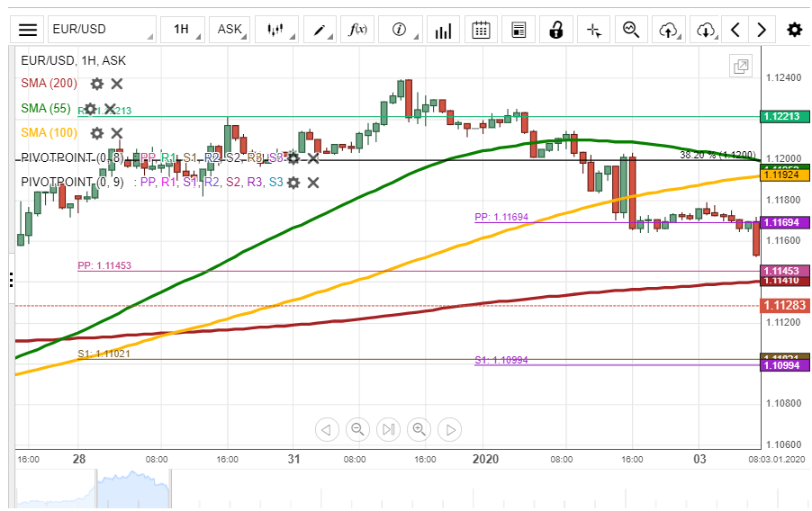
Task: Enable the crosshair cursor tool
Action: click(x=593, y=30)
